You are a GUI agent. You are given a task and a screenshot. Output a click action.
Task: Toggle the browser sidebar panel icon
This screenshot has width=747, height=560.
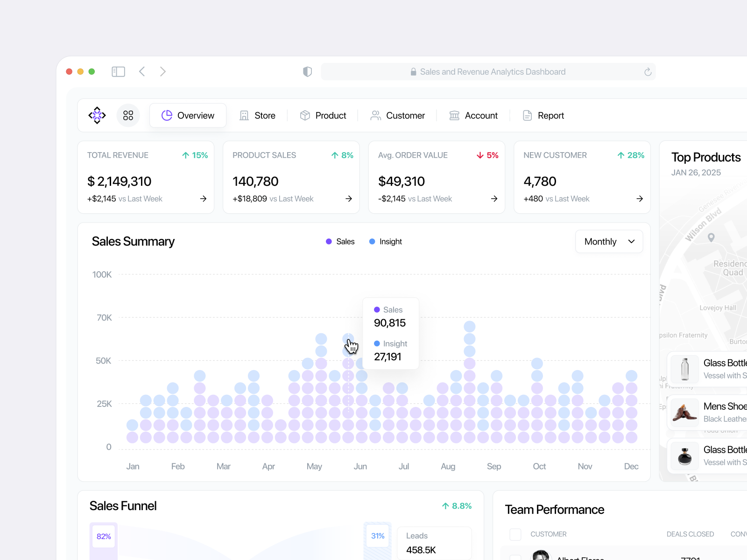118,71
